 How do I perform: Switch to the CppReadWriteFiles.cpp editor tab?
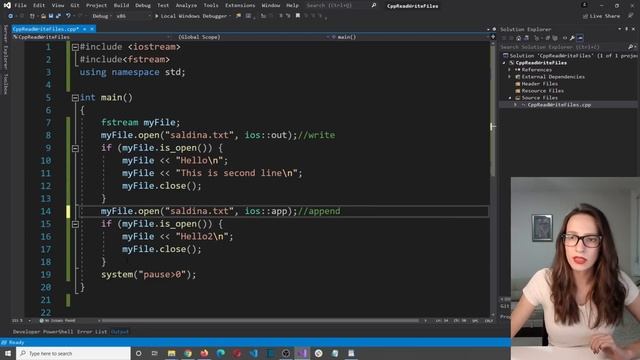coord(45,29)
